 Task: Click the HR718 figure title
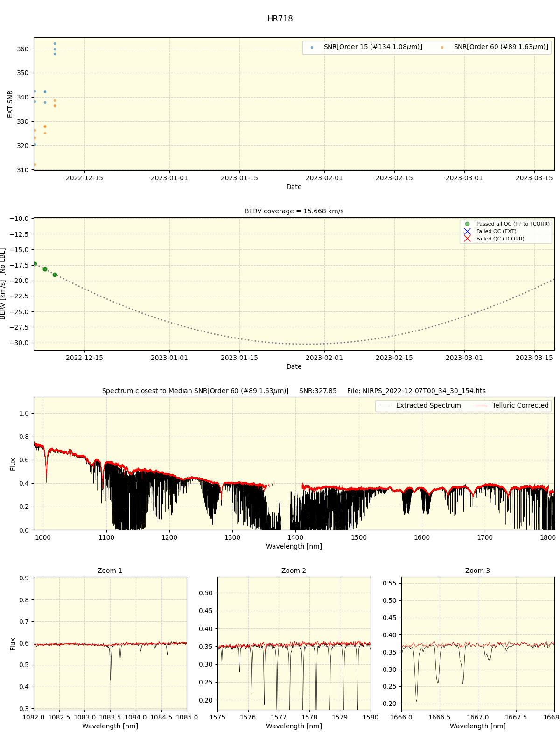coord(280,19)
